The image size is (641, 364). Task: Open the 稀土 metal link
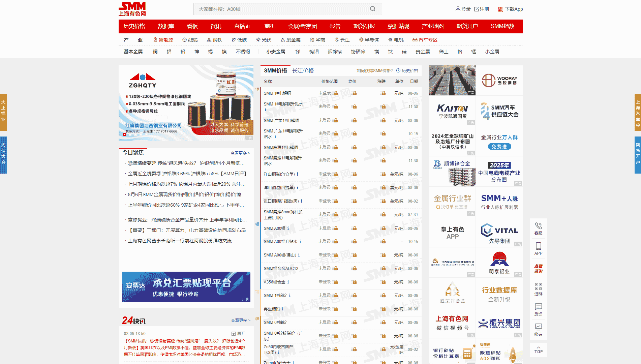tap(444, 52)
